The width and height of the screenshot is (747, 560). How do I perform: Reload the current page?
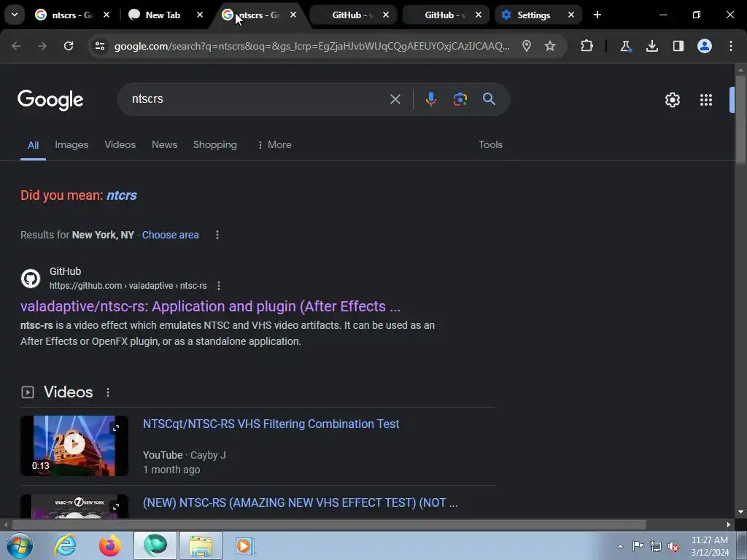(x=69, y=46)
